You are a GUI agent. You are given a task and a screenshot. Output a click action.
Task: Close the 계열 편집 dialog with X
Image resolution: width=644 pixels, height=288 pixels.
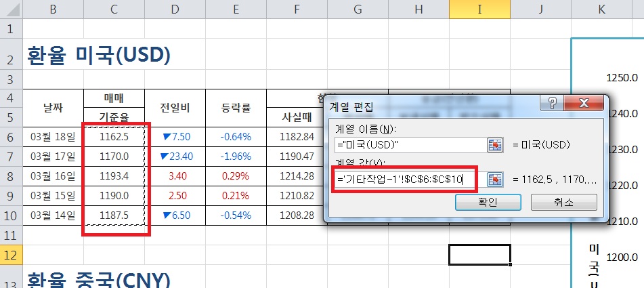point(584,104)
